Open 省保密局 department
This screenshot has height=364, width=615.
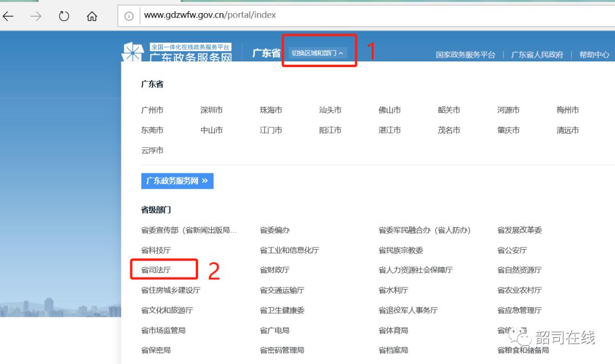(155, 350)
